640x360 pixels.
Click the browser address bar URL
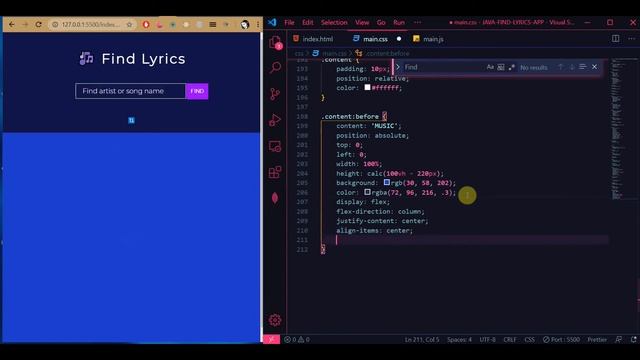coord(91,24)
